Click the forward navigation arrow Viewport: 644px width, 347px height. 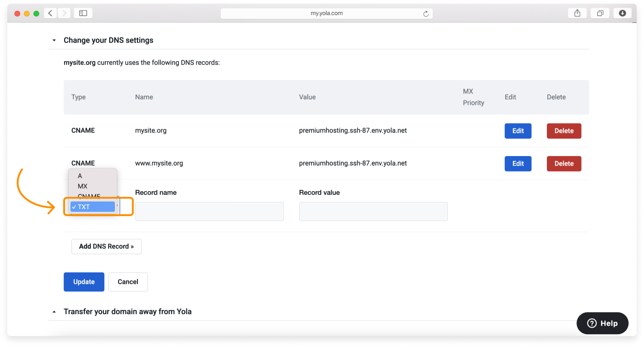coord(63,13)
